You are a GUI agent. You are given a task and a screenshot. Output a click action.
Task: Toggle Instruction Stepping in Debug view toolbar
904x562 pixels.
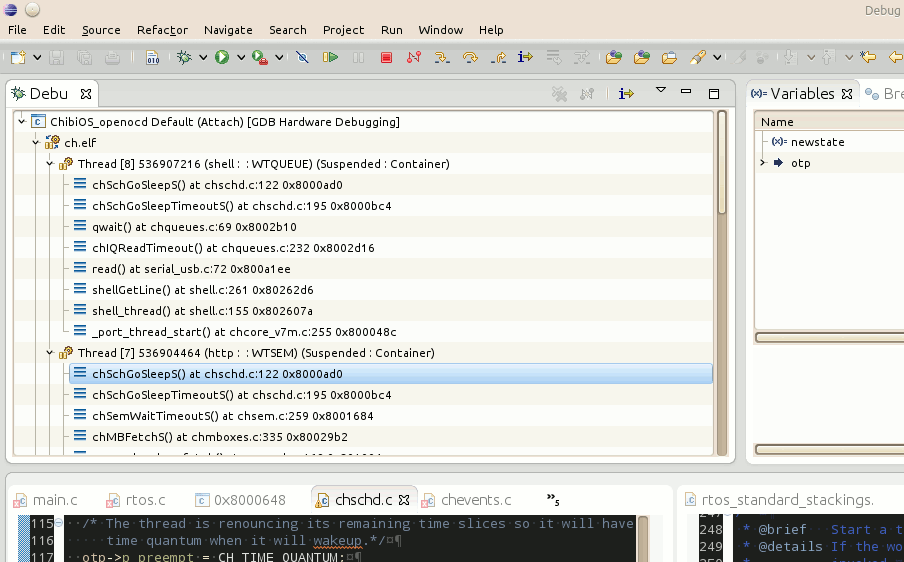[x=626, y=93]
